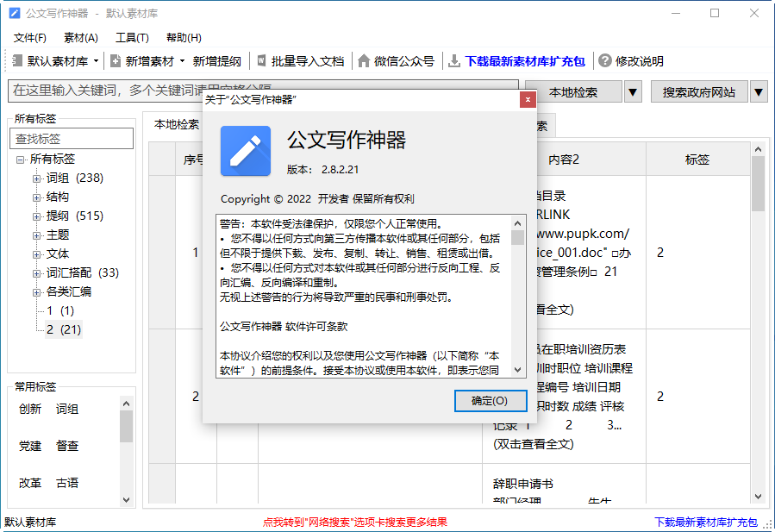
Task: Click the 本地检索 search button
Action: [x=573, y=92]
